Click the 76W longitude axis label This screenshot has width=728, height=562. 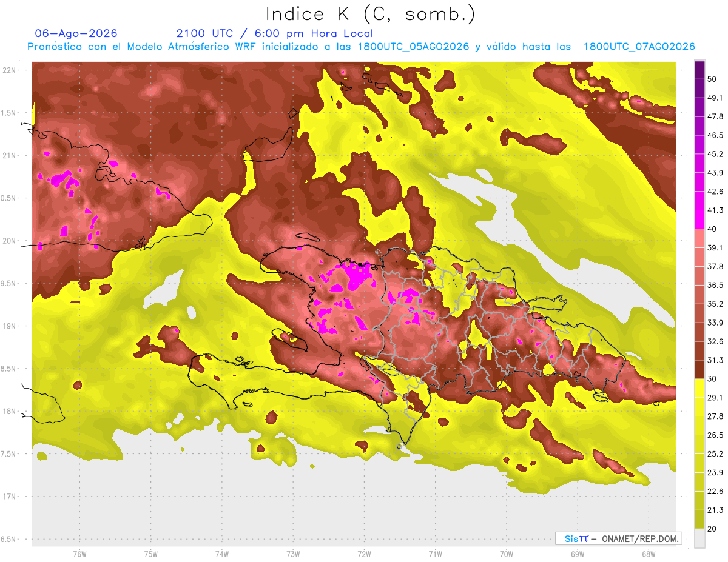coord(79,554)
